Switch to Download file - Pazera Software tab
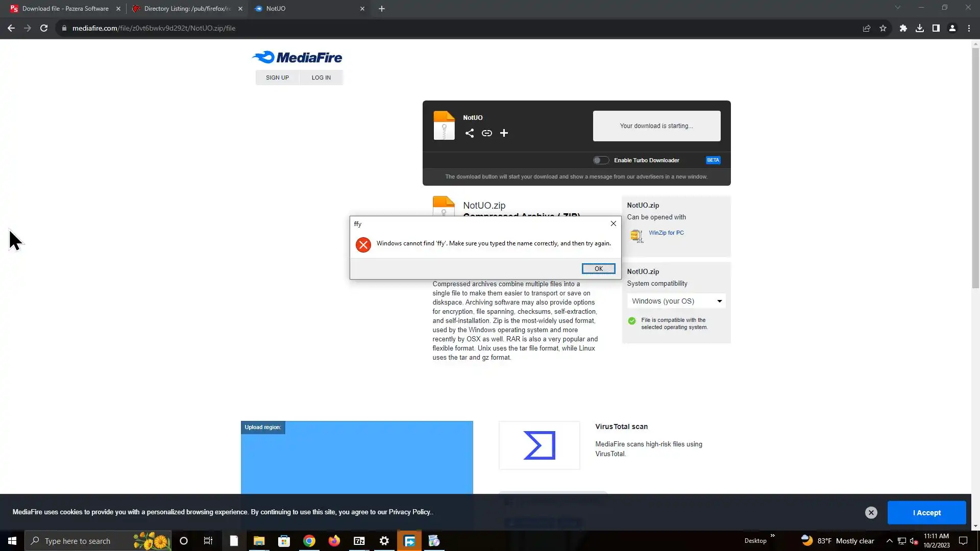The image size is (980, 551). pos(65,9)
